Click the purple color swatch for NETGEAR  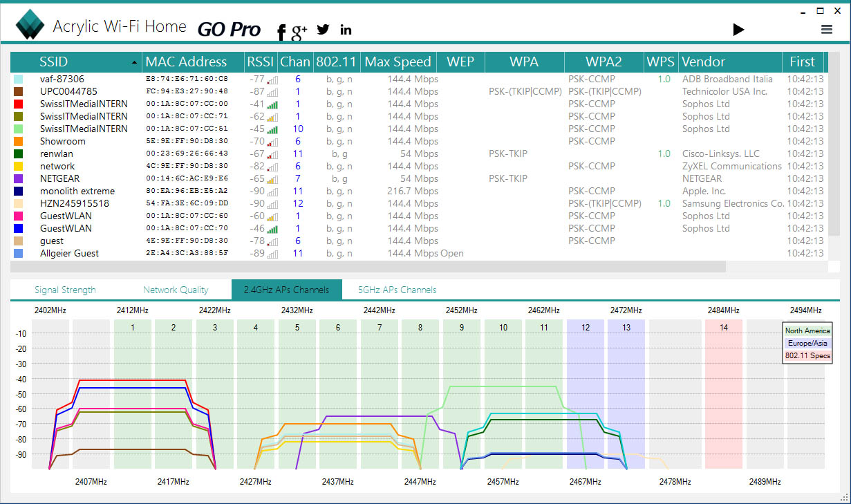tap(18, 179)
